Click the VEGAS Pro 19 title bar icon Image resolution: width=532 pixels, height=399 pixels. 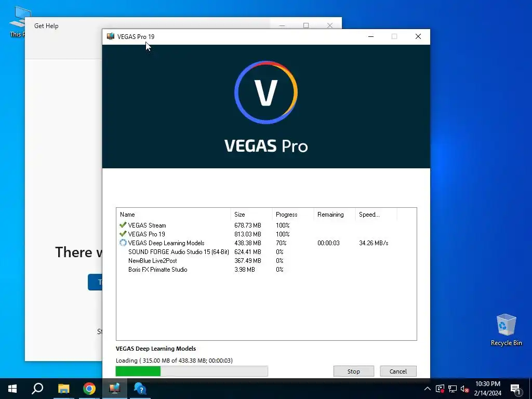tap(110, 36)
